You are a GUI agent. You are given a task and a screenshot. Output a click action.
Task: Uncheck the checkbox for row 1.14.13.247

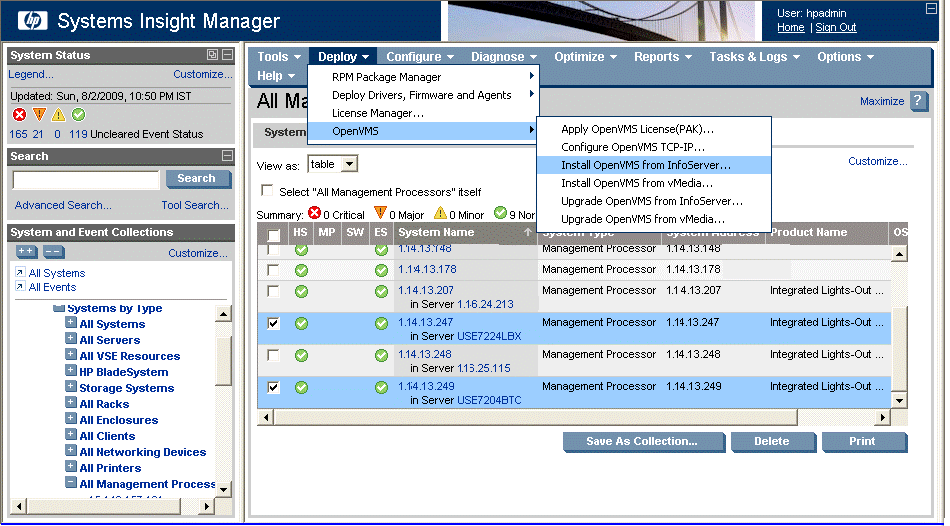(x=273, y=323)
